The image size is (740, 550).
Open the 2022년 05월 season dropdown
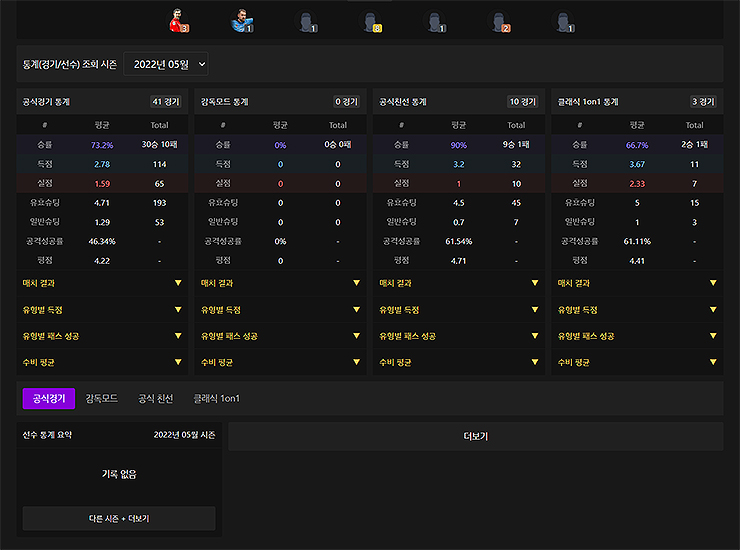click(x=166, y=64)
